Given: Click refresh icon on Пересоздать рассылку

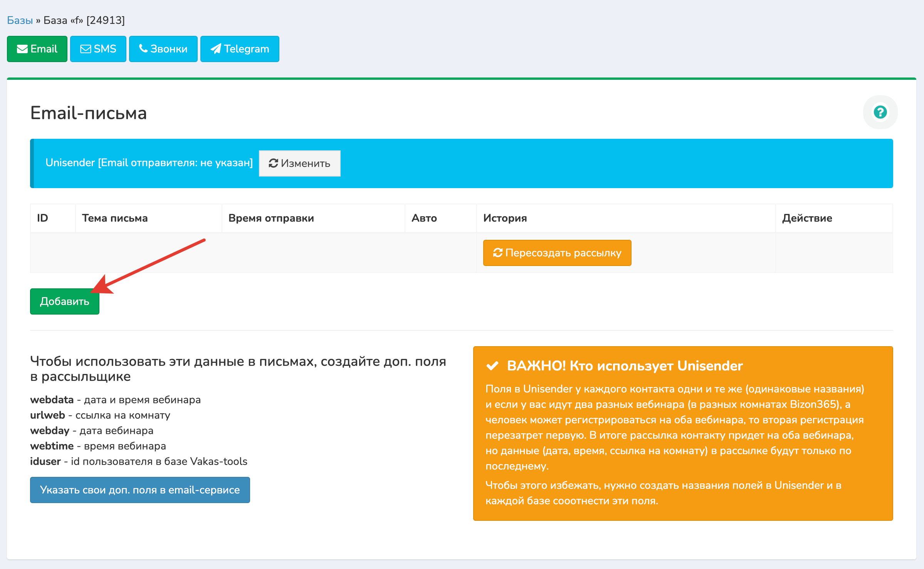Looking at the screenshot, I should tap(497, 253).
